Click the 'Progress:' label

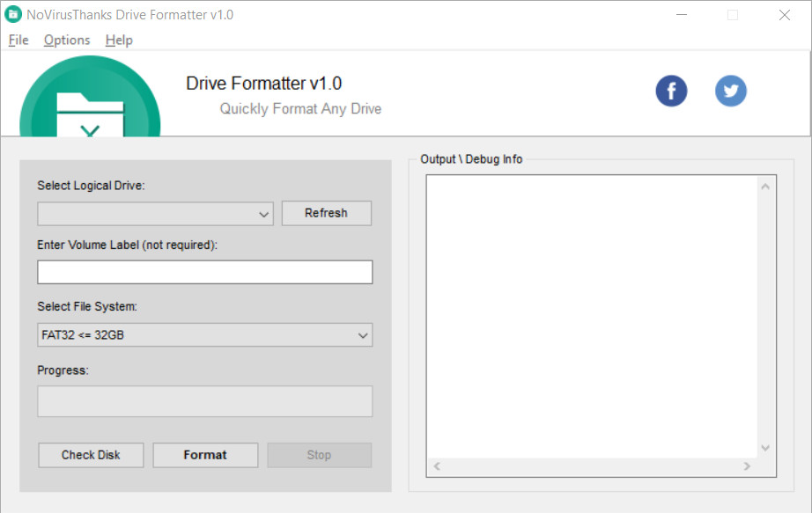pyautogui.click(x=63, y=370)
